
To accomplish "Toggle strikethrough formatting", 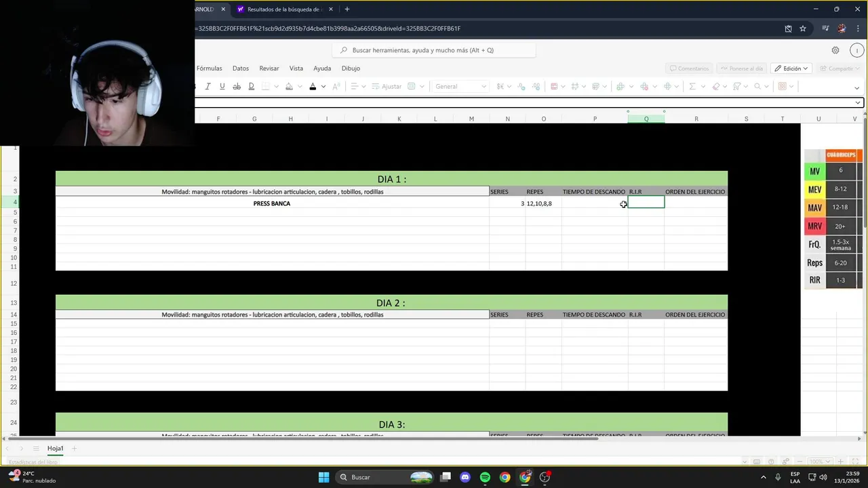I will [x=237, y=86].
